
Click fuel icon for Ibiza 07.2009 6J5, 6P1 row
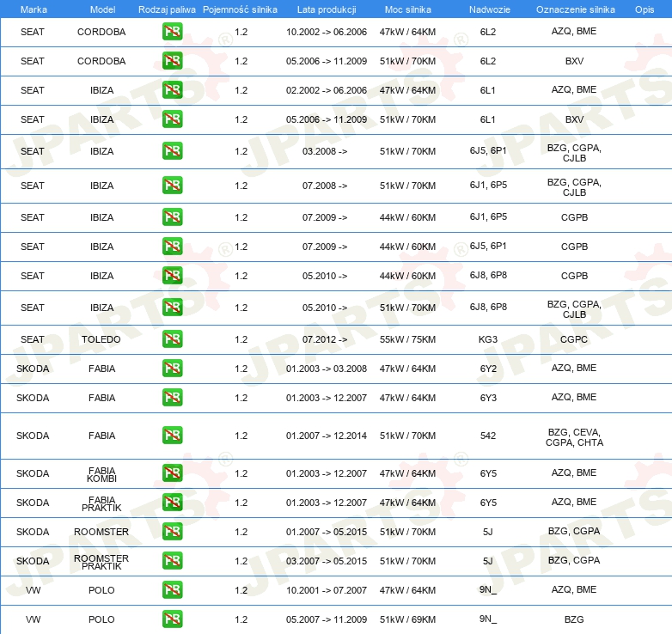point(172,246)
